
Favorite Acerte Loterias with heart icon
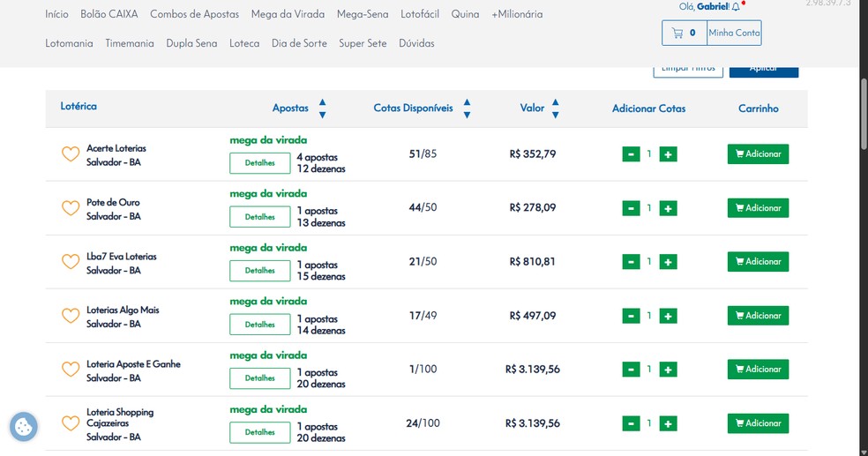click(x=71, y=154)
